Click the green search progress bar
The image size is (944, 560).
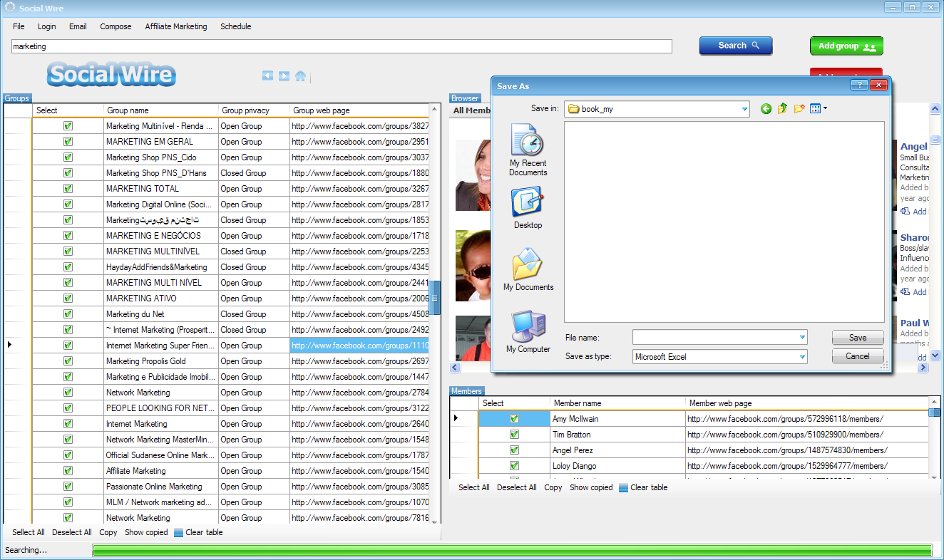512,550
